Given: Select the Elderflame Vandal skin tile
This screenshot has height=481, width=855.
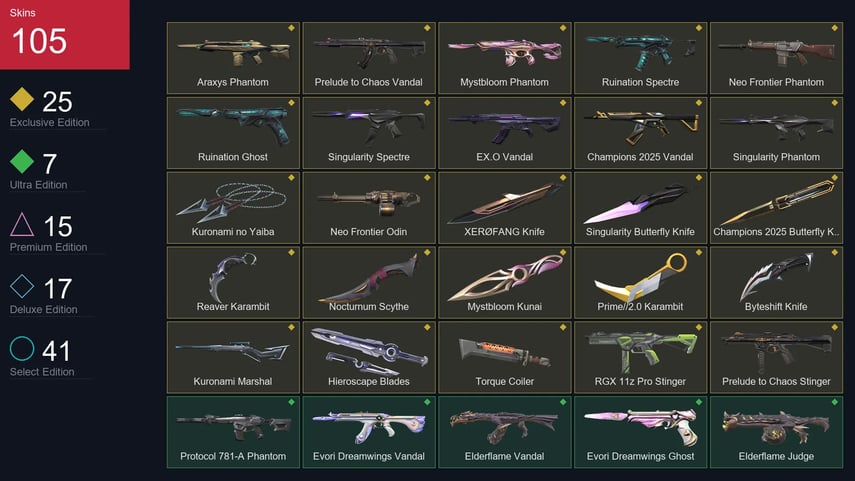Looking at the screenshot, I should point(504,432).
